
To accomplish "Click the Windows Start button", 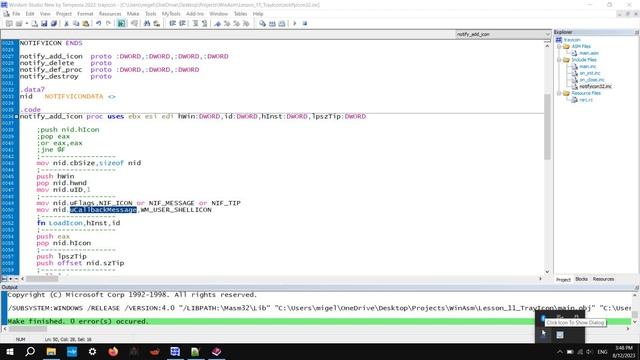I will (x=9, y=351).
